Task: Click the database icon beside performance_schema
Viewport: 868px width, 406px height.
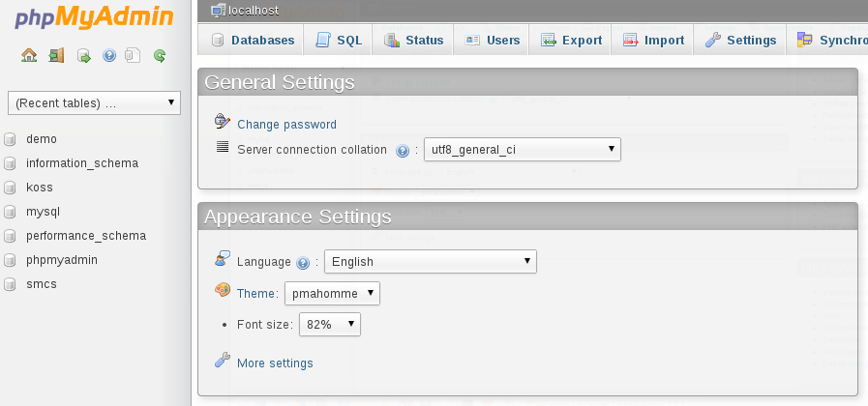Action: [x=10, y=236]
